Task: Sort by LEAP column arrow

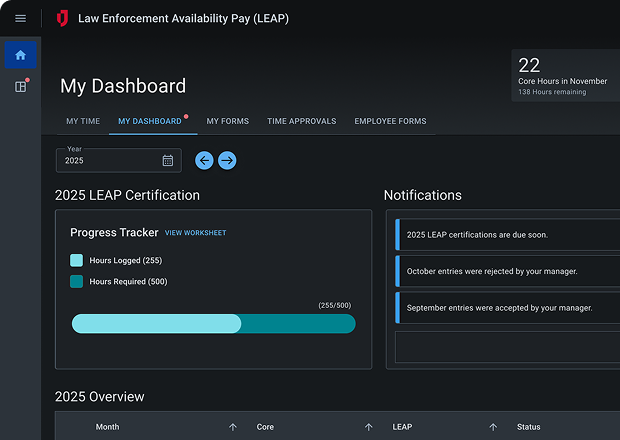Action: click(493, 427)
